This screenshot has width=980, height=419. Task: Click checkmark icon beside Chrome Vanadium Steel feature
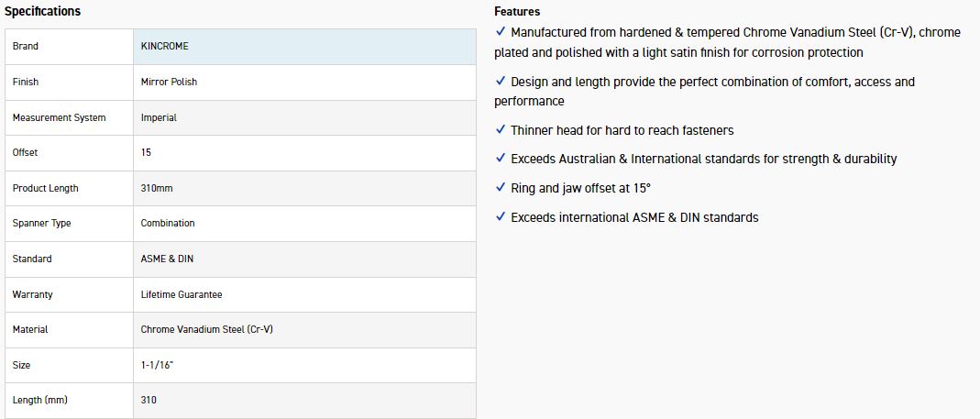[x=501, y=32]
